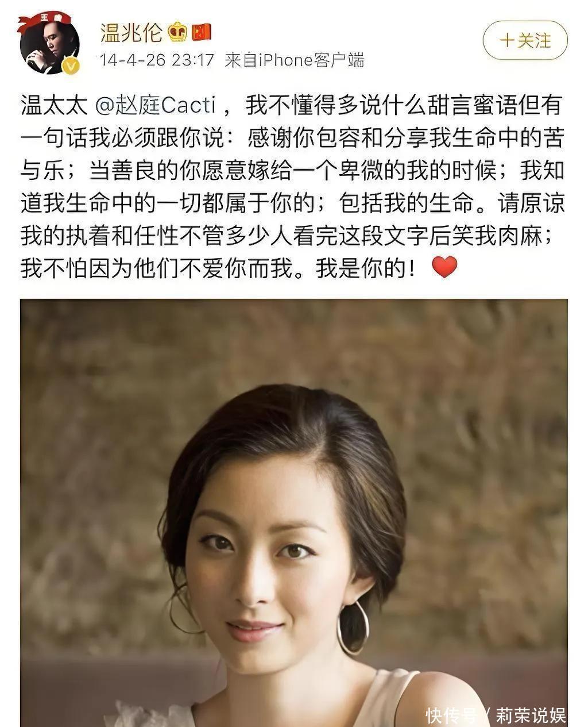Select the post line starting 一句话我必须
This screenshot has width=588, height=727.
click(293, 138)
